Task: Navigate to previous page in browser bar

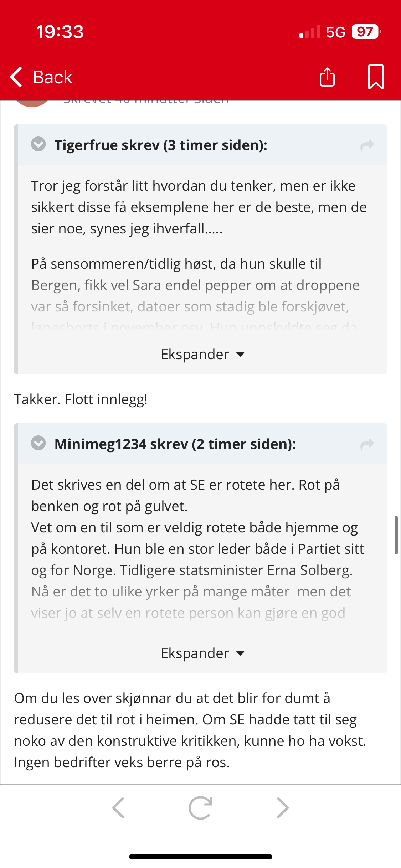Action: 118,808
